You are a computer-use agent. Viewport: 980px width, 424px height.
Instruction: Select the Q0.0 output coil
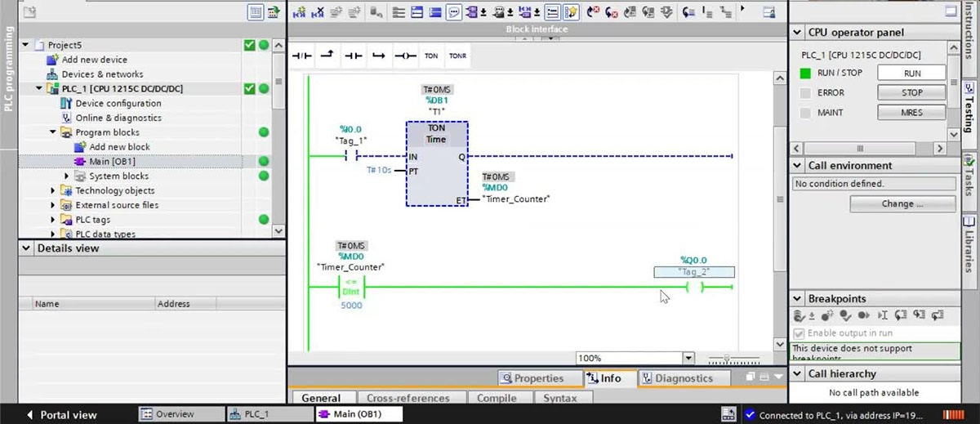(x=694, y=287)
